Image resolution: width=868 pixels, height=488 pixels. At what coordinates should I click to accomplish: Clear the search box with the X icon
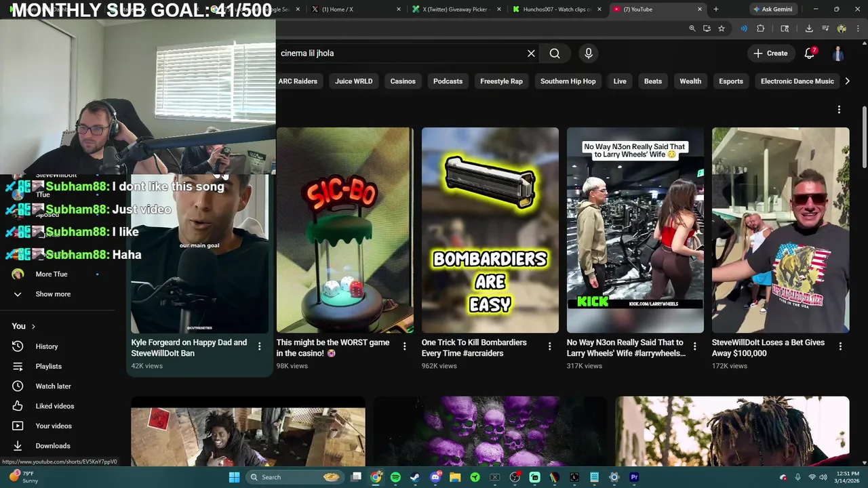pyautogui.click(x=531, y=54)
